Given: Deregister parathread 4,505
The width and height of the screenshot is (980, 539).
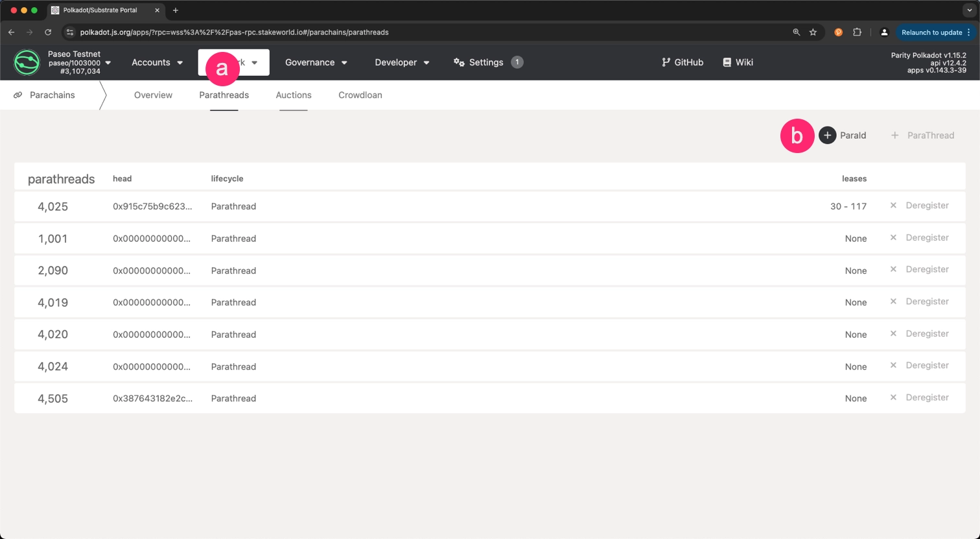Looking at the screenshot, I should [x=919, y=398].
